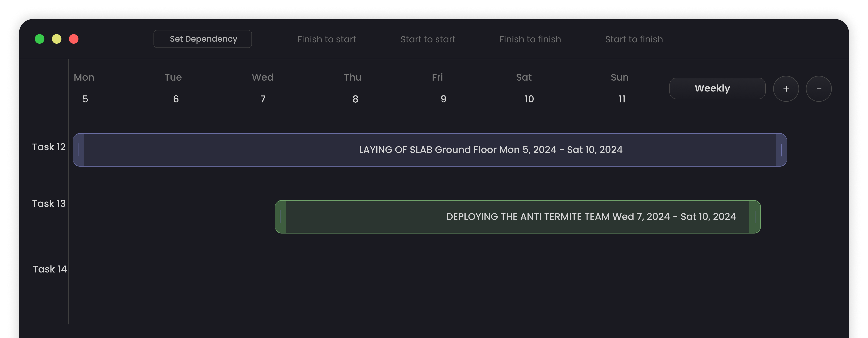Click the Set Dependency button
Screen dimensions: 868x338
point(203,39)
